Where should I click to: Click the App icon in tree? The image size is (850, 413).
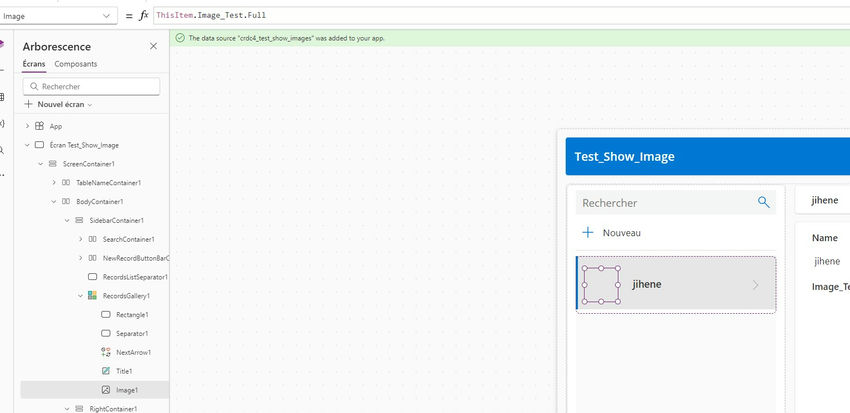pos(39,126)
